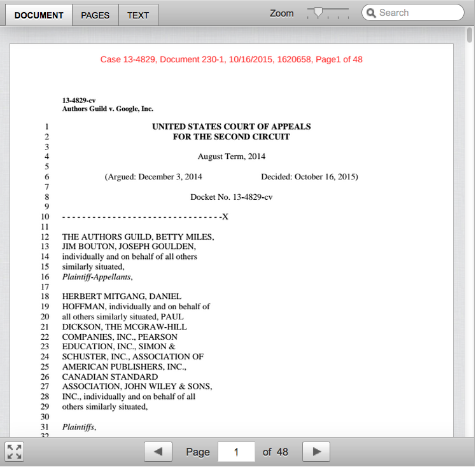Click 'August Term, 2014' text
This screenshot has height=467, width=476.
pyautogui.click(x=232, y=157)
